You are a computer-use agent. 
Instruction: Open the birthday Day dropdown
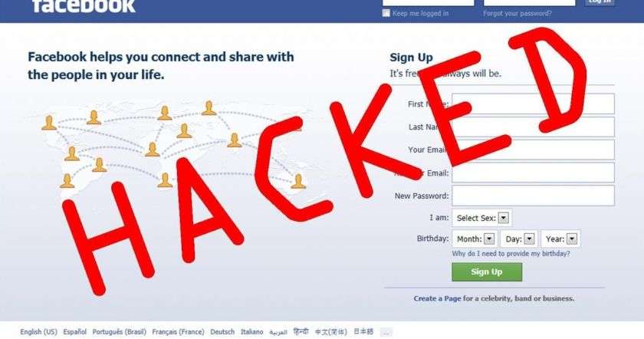tap(519, 239)
